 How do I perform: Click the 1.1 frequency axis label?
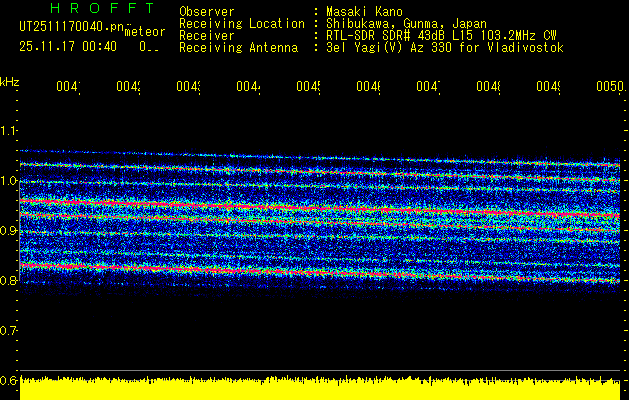pos(10,131)
